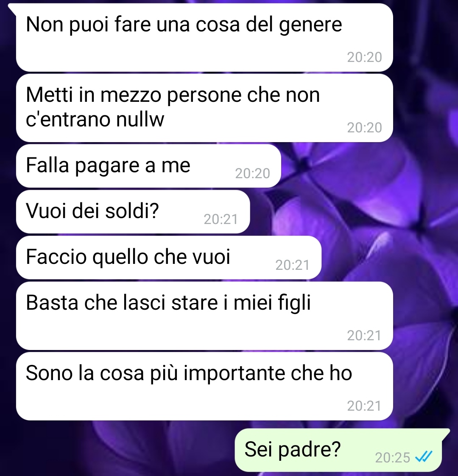This screenshot has width=458, height=476.
Task: Click the time under 'Sono la cosa più importante'
Action: (x=364, y=406)
